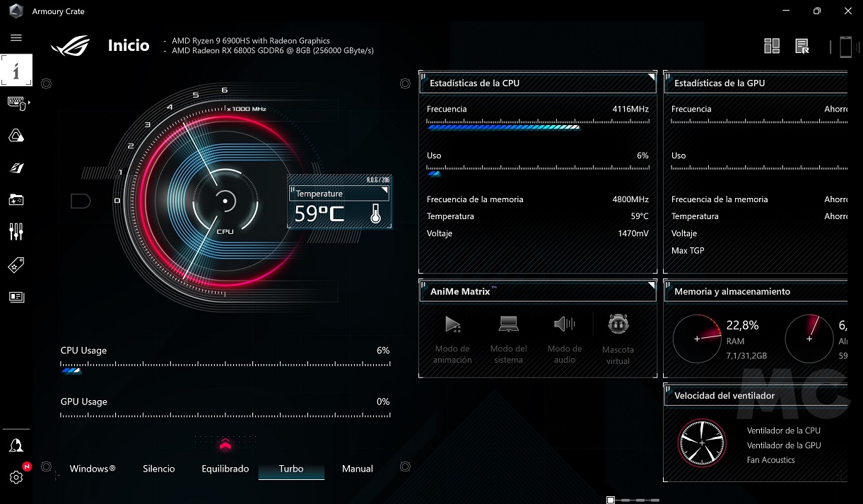Open the GameVisual icon in the sidebar

tap(16, 168)
